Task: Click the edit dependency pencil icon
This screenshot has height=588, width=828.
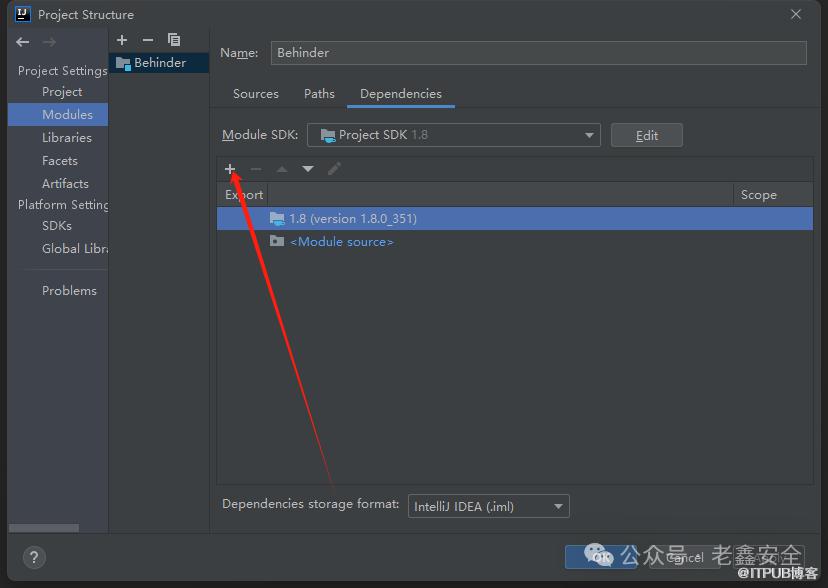Action: 334,169
